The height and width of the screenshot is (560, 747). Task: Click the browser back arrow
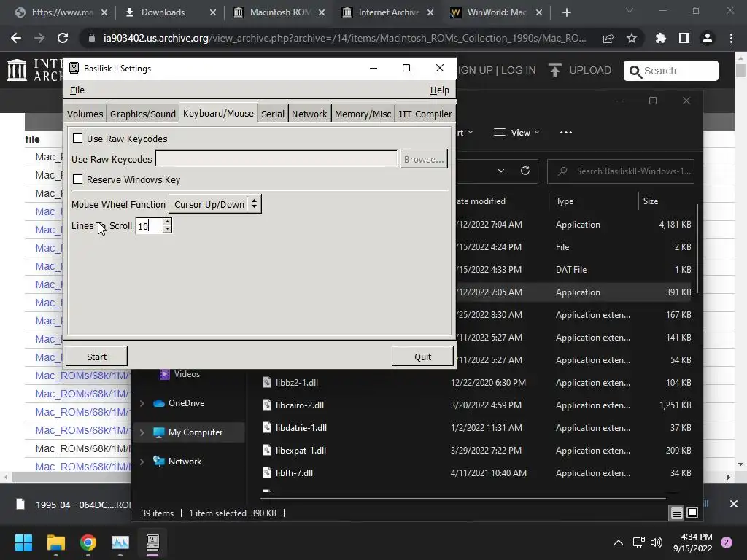coord(16,38)
